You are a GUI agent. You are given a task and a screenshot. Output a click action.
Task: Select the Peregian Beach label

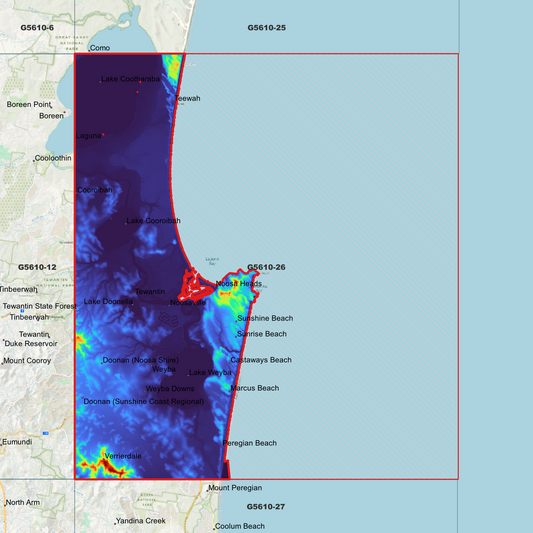click(x=250, y=443)
